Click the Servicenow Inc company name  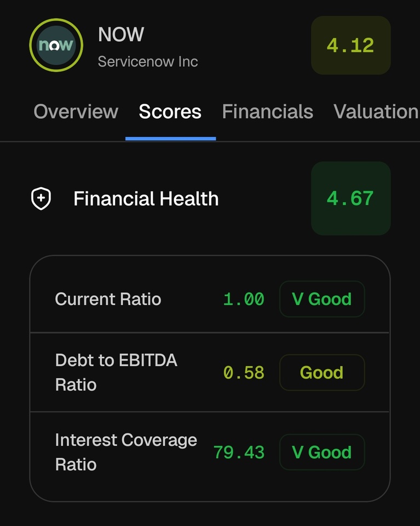click(x=148, y=61)
